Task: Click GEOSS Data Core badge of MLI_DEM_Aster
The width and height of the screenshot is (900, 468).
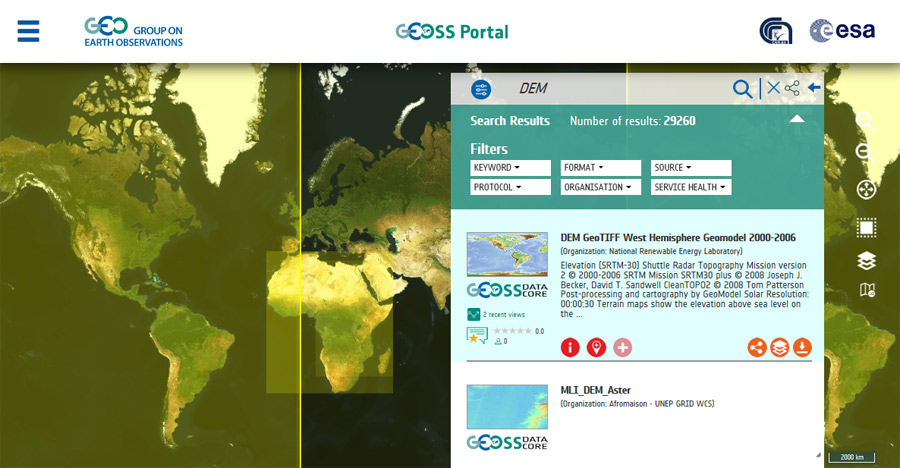Action: click(507, 442)
